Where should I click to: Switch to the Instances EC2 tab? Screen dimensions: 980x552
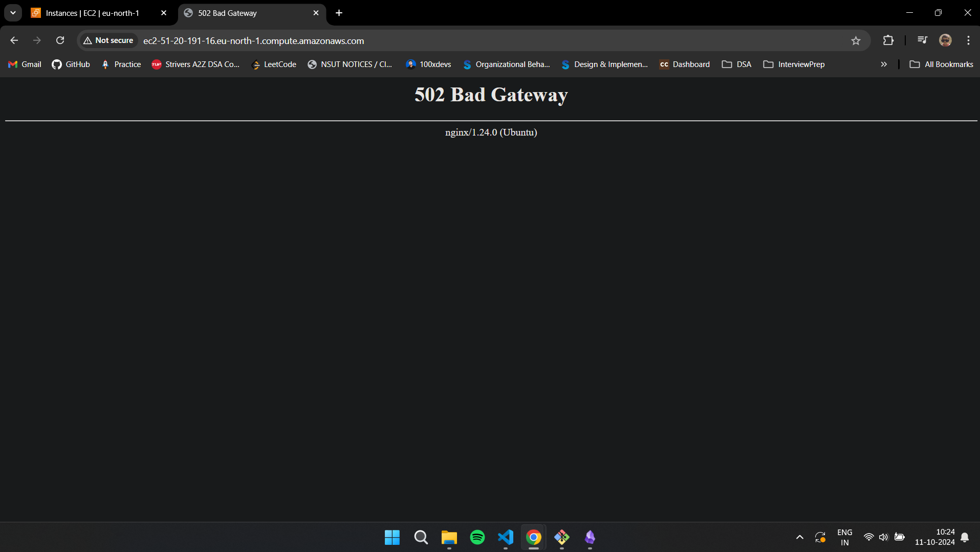[92, 13]
